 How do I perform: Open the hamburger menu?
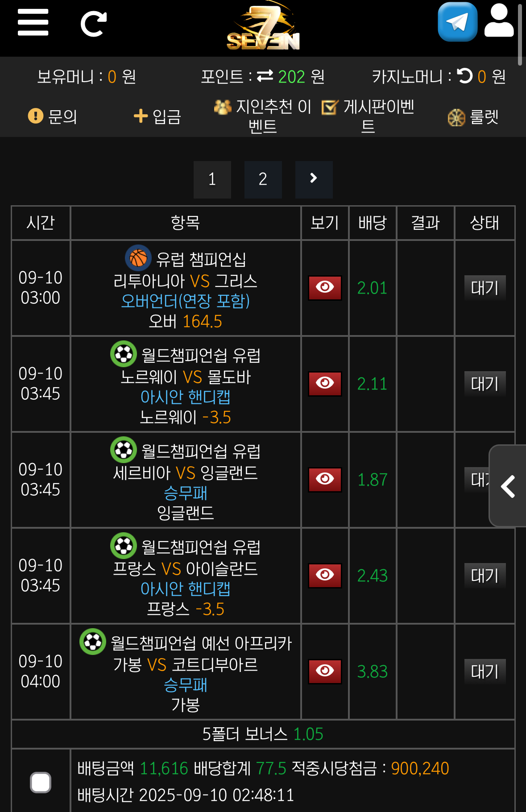(x=33, y=22)
